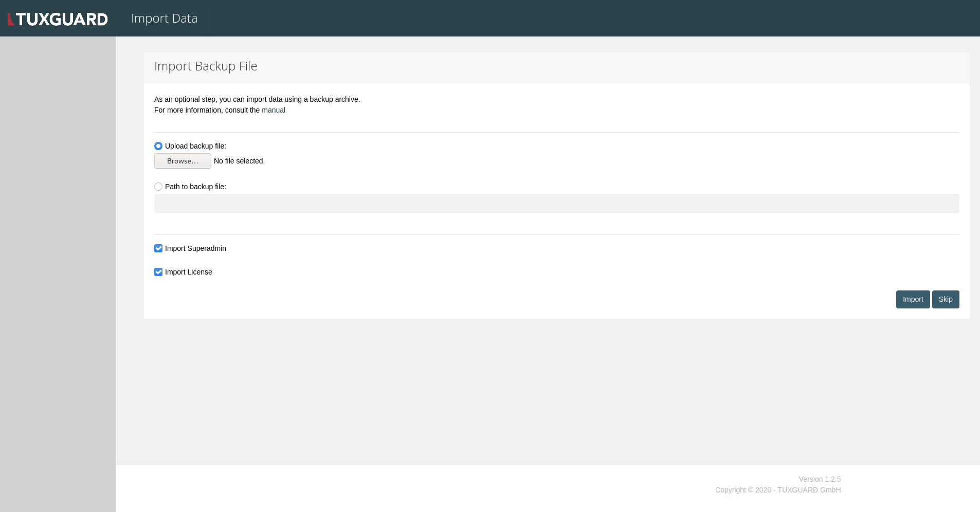Click the TUXGUARD GmbH copyright text
The image size is (980, 512).
(x=778, y=490)
